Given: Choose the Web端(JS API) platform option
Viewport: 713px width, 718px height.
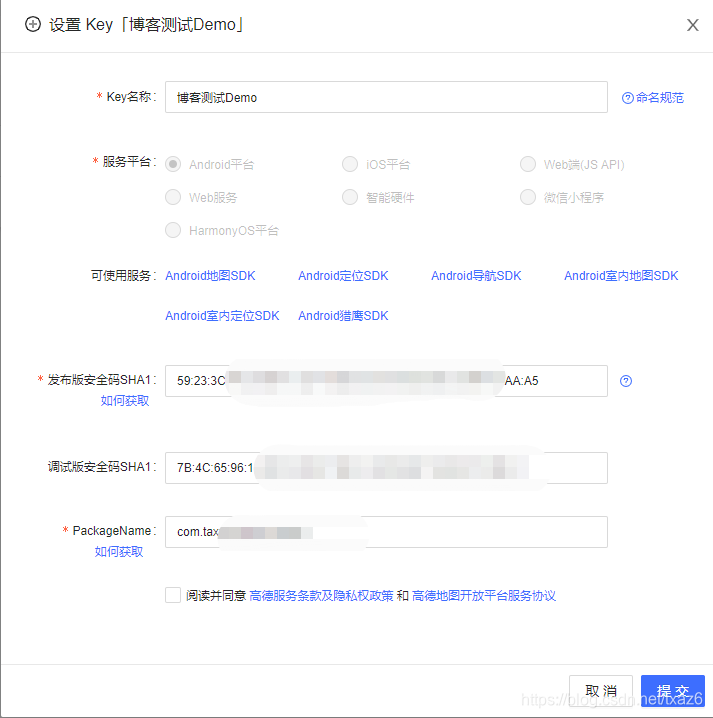Looking at the screenshot, I should click(x=528, y=164).
